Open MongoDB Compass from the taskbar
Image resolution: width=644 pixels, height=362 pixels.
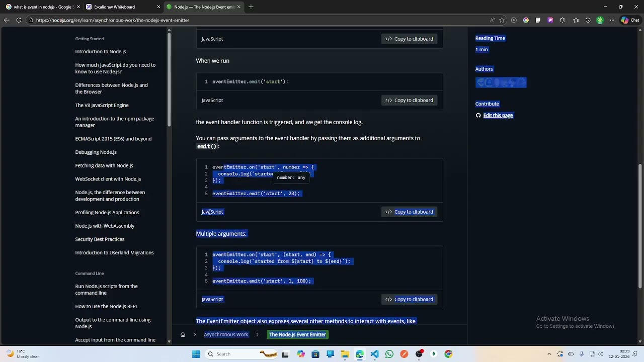[x=434, y=354]
